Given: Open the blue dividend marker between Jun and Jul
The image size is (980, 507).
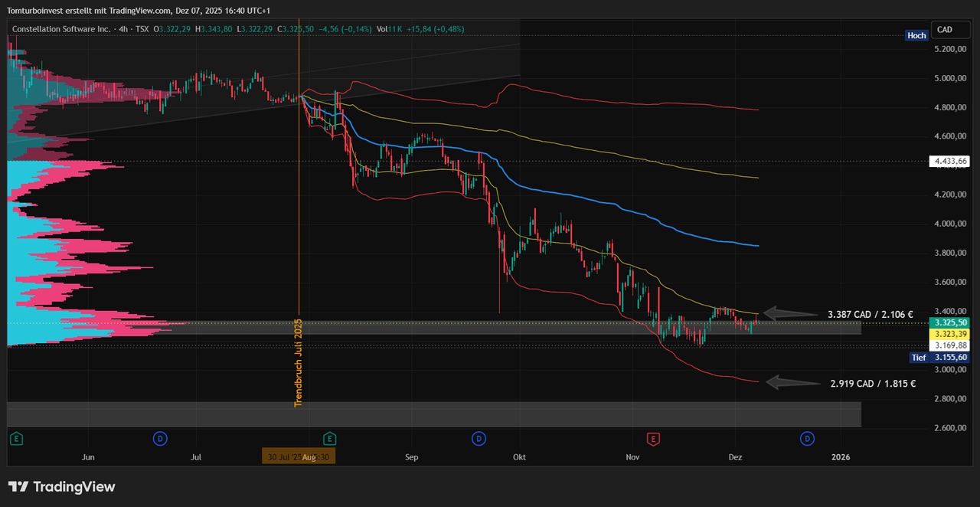Looking at the screenshot, I should (159, 439).
